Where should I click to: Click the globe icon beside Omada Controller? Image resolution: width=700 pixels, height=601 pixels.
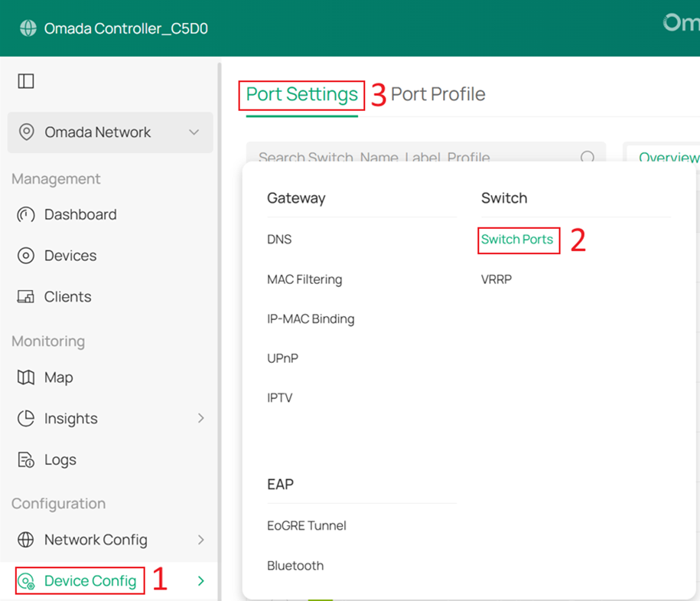(28, 28)
